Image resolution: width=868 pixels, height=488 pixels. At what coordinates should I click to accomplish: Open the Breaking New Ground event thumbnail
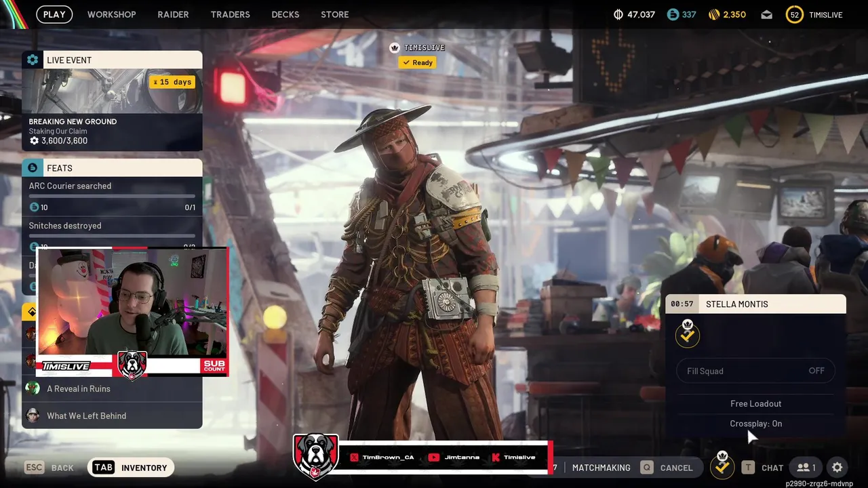pos(112,91)
